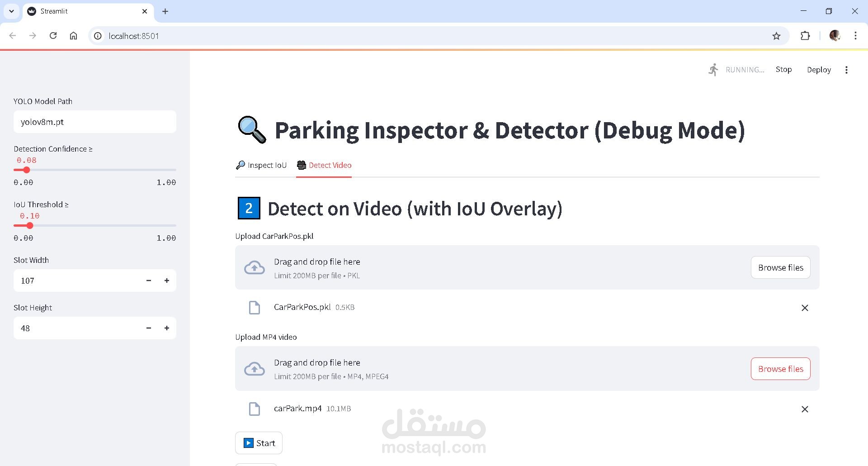868x466 pixels.
Task: Reload the localhost page
Action: click(x=53, y=36)
